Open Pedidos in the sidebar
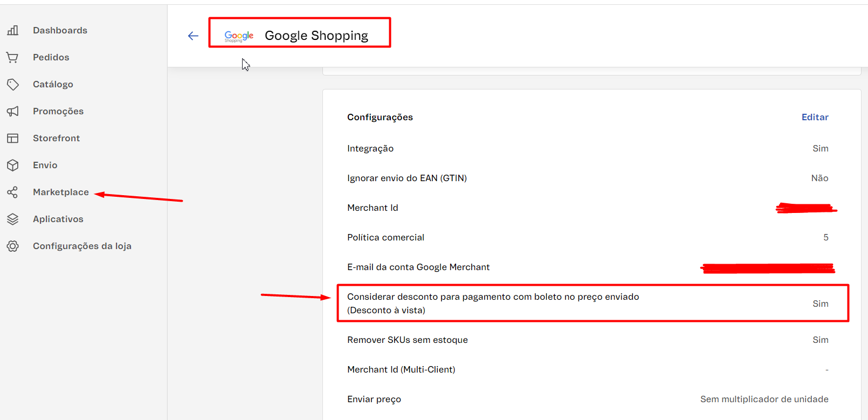868x420 pixels. click(x=51, y=57)
